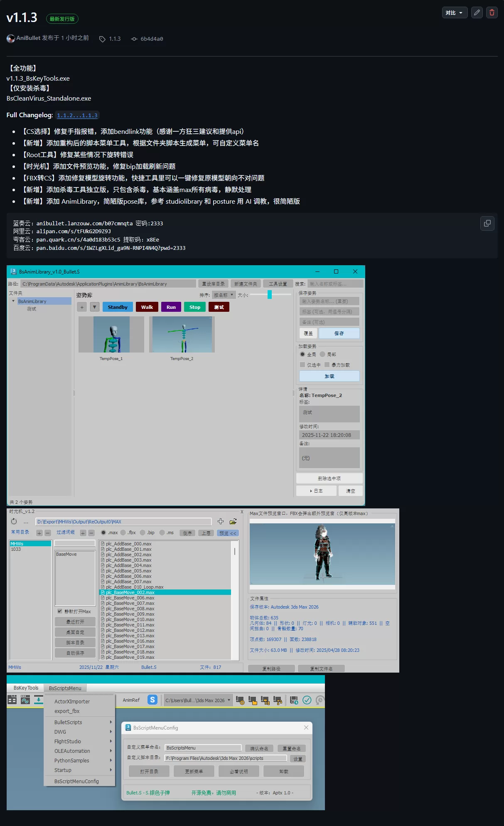This screenshot has width=504, height=826.
Task: Click the plus icon next to path field
Action: [221, 521]
